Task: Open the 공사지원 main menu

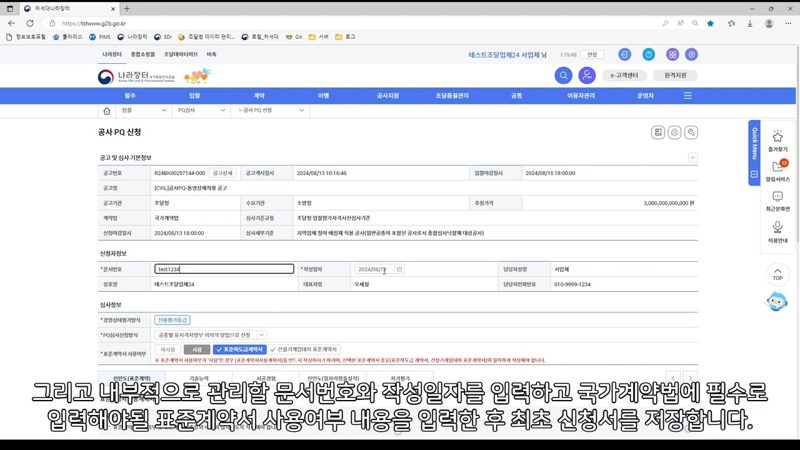Action: tap(388, 96)
